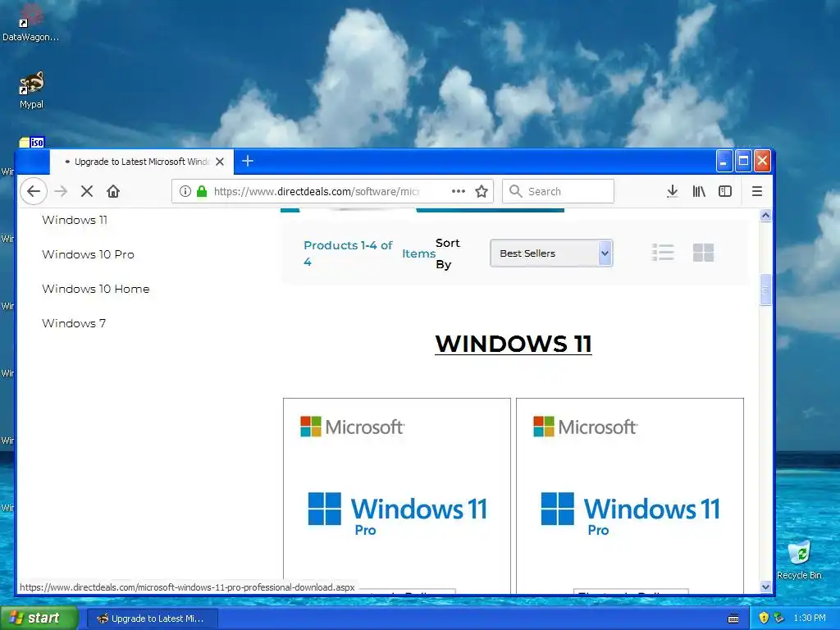Close the Upgrade to Latest Microsoft tab
This screenshot has width=840, height=630.
[x=220, y=162]
